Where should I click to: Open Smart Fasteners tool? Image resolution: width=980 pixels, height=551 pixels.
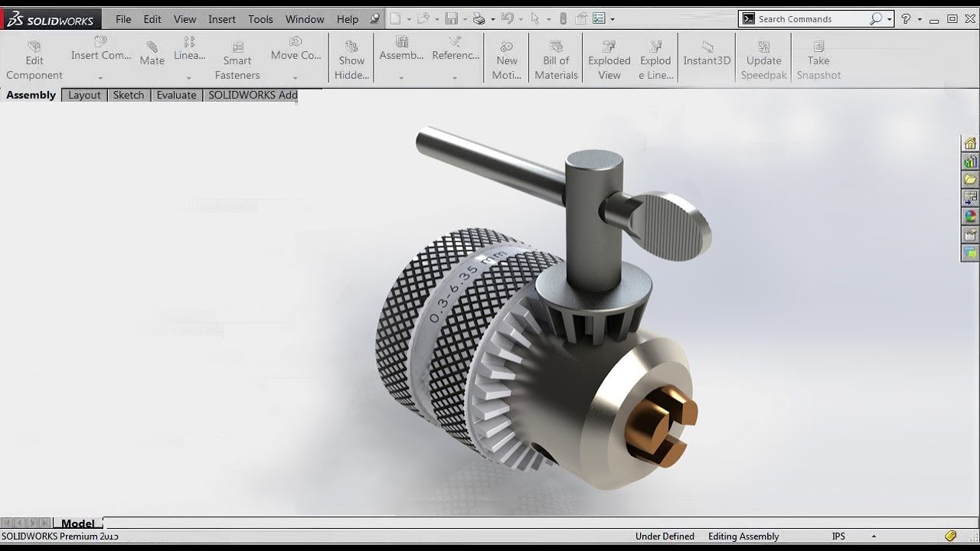tap(237, 59)
